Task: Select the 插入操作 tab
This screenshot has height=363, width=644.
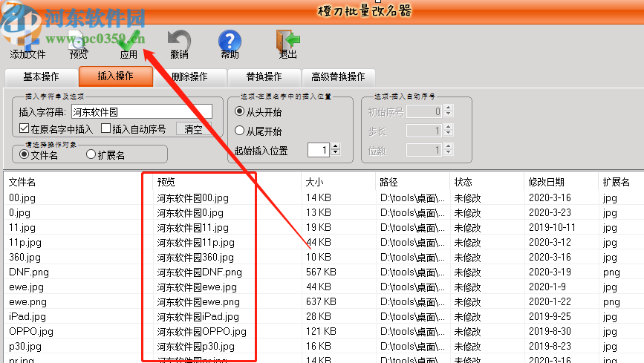Action: [x=115, y=76]
